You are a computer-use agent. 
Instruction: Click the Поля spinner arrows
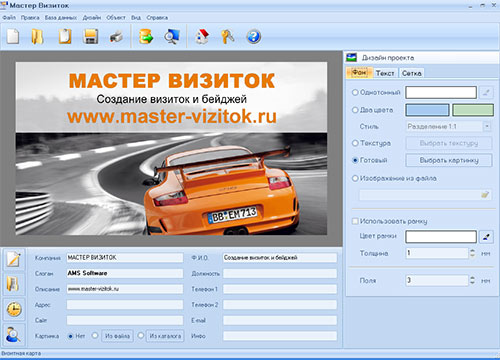coord(472,280)
